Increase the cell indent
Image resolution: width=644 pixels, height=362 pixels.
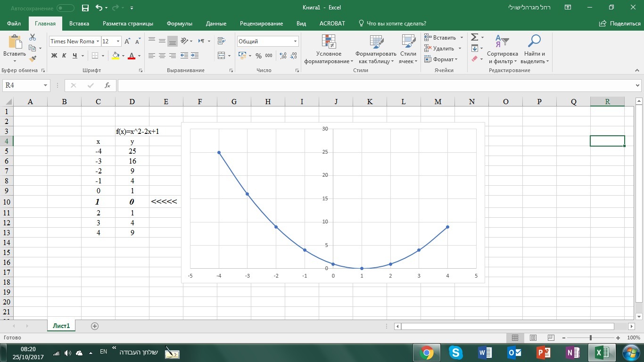coord(195,56)
